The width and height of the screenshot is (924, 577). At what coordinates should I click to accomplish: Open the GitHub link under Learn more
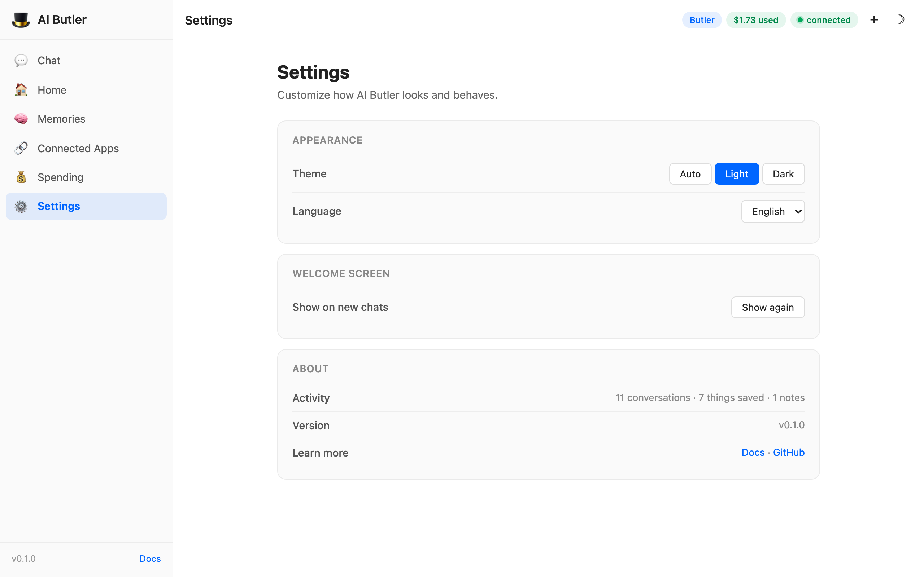tap(789, 452)
